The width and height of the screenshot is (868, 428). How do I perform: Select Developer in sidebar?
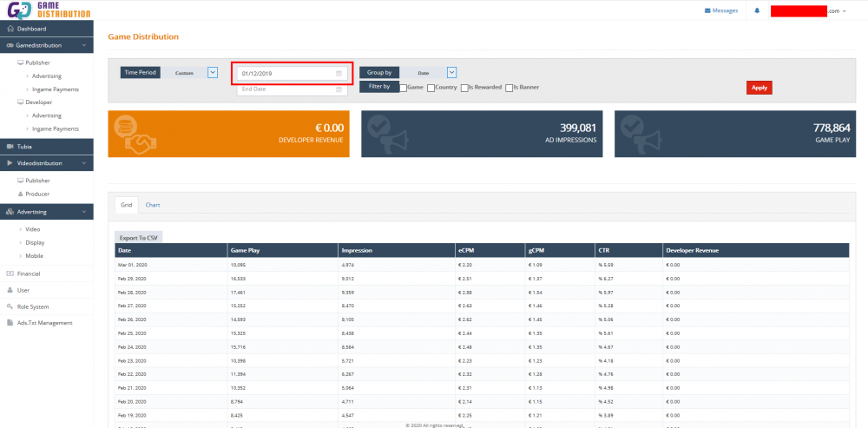[x=35, y=102]
